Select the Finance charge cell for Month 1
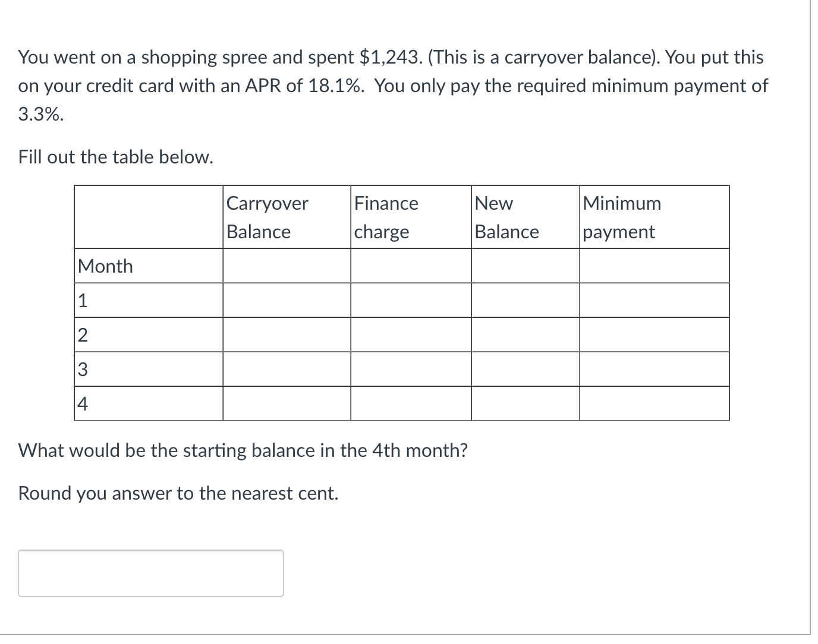Image resolution: width=818 pixels, height=644 pixels. coord(410,300)
